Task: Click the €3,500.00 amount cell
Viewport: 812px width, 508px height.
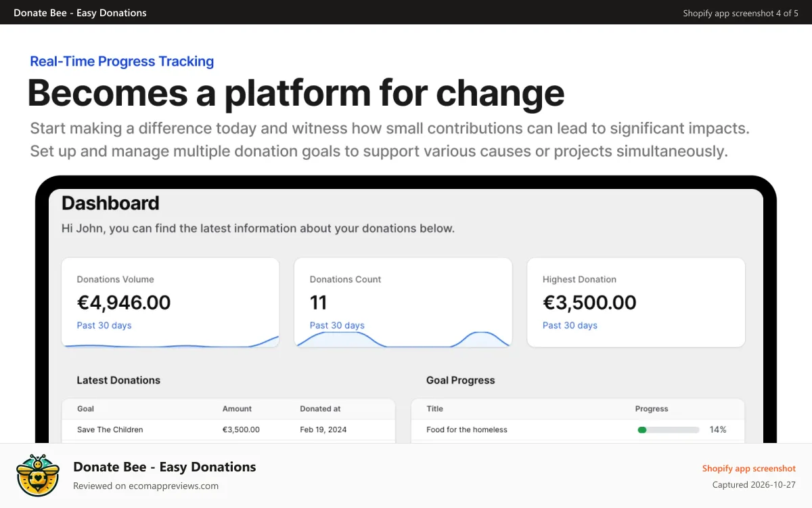Action: [241, 429]
